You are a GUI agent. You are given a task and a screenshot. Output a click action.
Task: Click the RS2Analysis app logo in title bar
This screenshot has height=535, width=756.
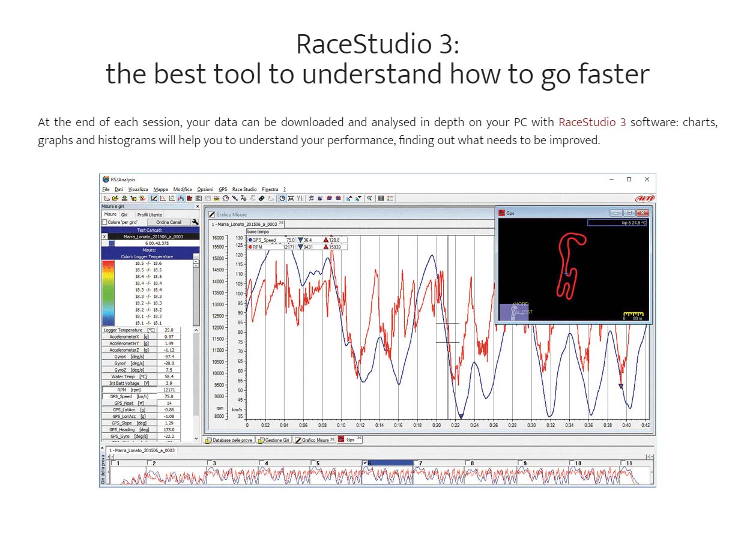click(106, 179)
